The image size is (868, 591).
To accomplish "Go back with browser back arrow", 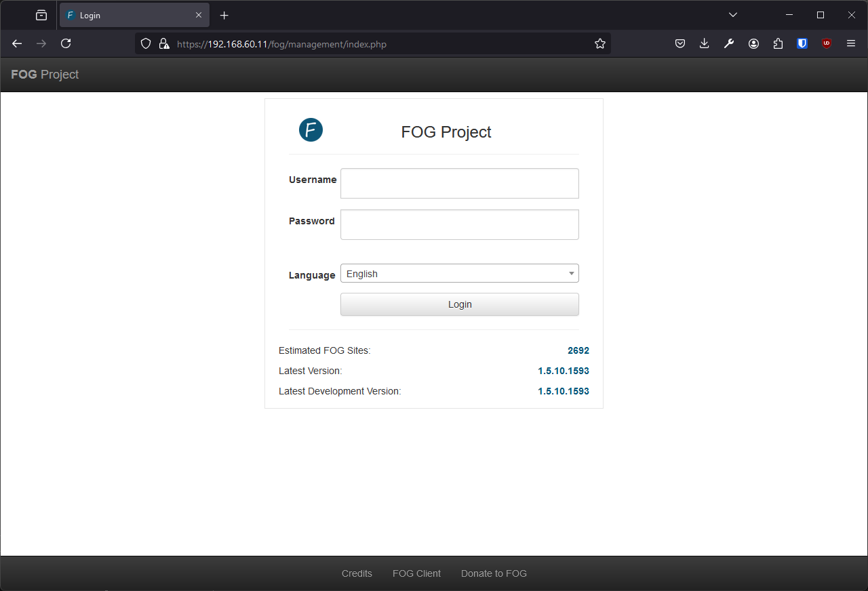I will [x=17, y=43].
